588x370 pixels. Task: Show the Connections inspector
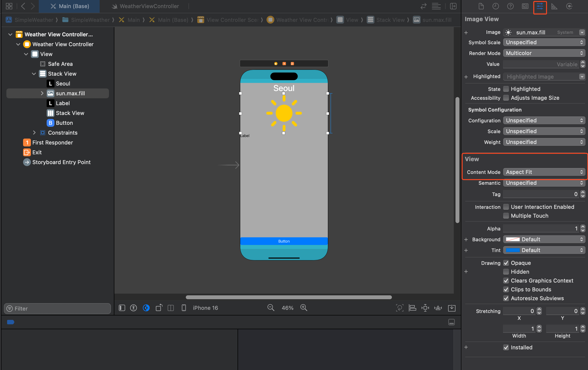click(569, 6)
